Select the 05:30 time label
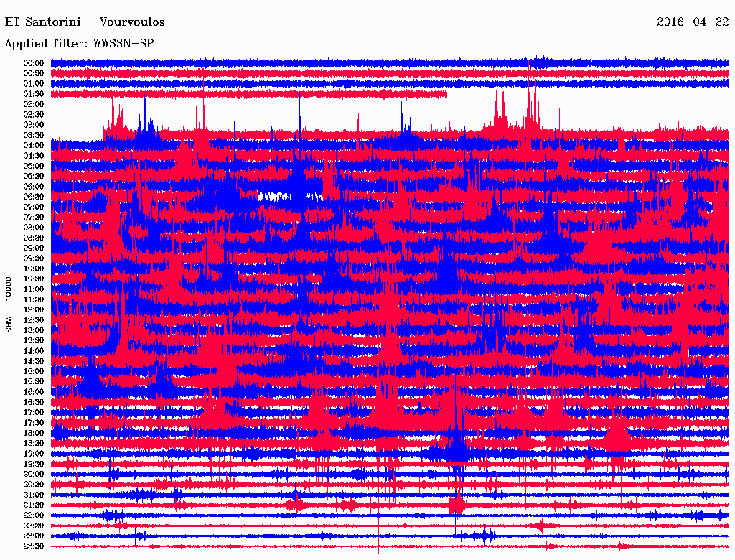The width and height of the screenshot is (735, 560). (34, 177)
